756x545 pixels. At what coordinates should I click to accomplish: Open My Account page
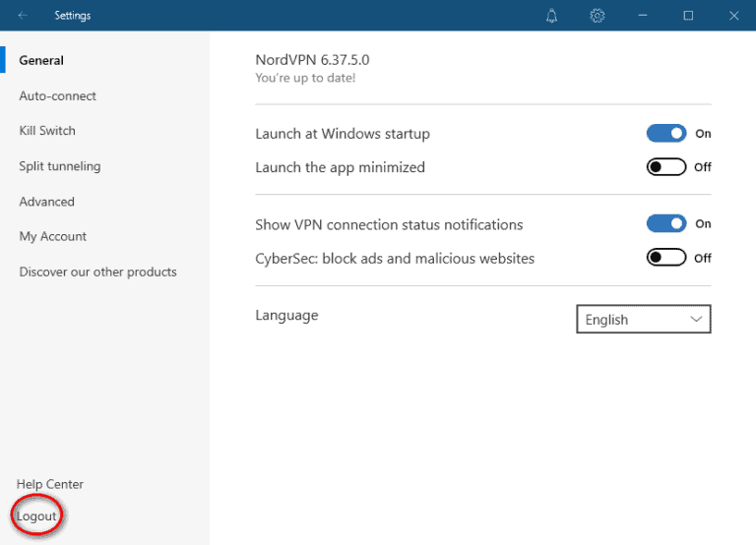[x=53, y=236]
